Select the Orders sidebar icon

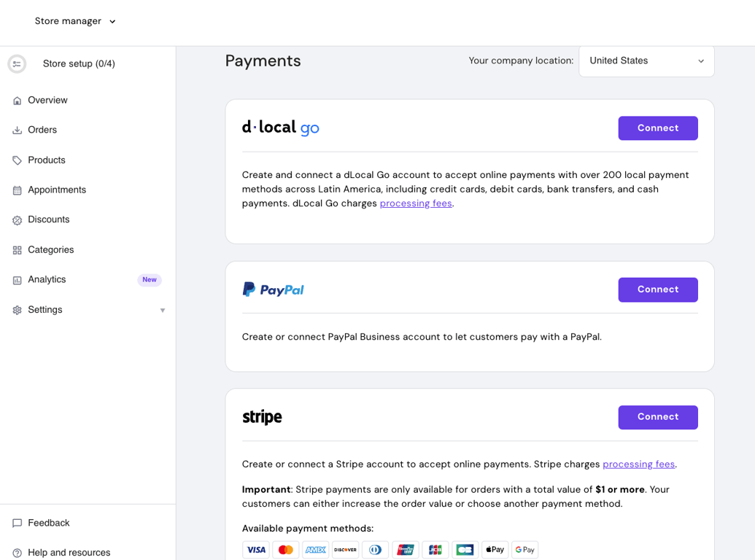point(16,130)
